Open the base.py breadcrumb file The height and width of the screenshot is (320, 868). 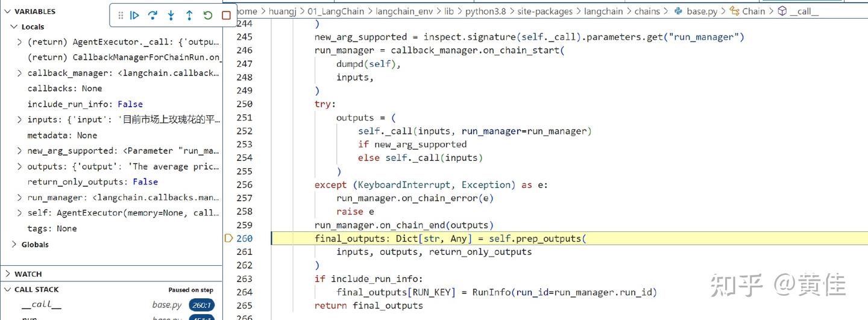695,11
